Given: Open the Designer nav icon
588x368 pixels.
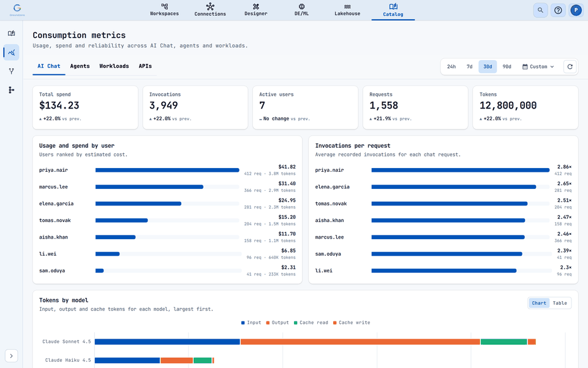Looking at the screenshot, I should pos(256,6).
